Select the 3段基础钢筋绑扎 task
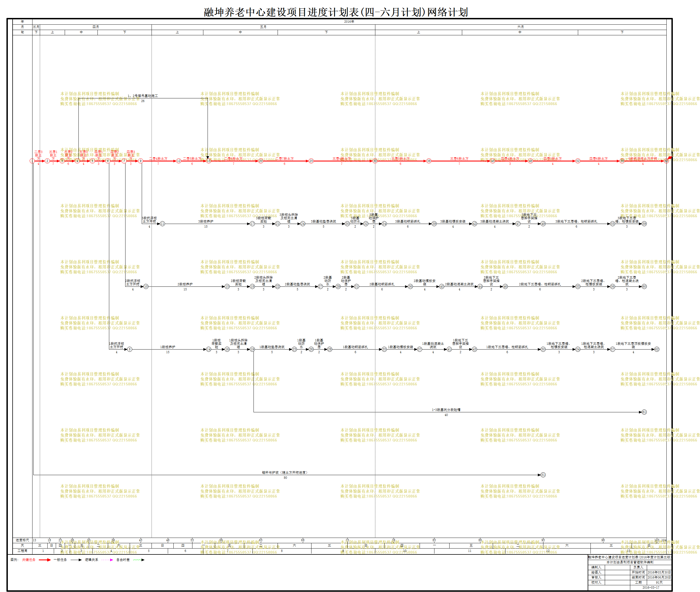 point(408,221)
